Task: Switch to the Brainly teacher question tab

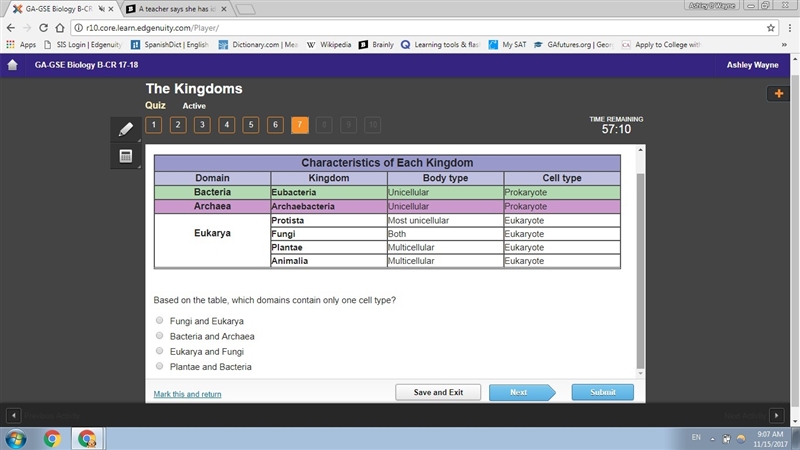Action: coord(176,9)
